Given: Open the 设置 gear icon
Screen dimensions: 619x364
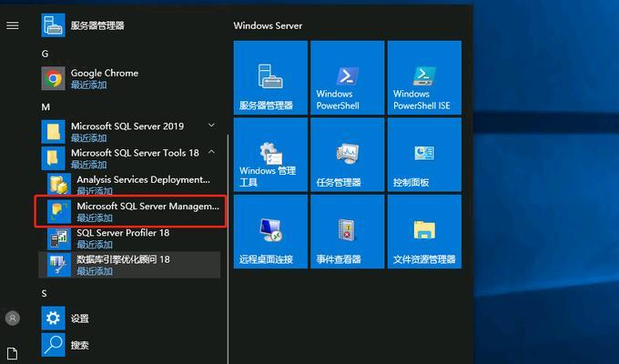Looking at the screenshot, I should click(x=54, y=318).
